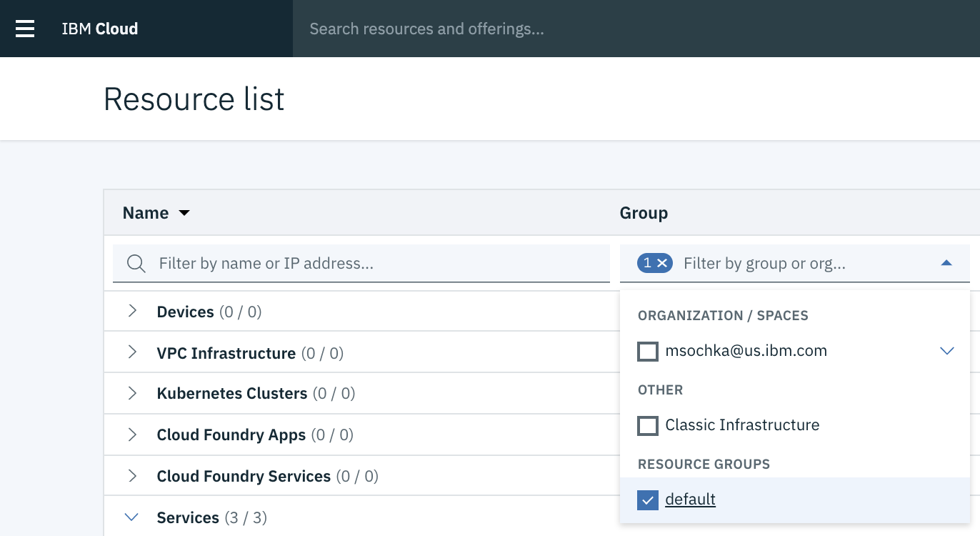Click the Cloud Foundry Apps label text
The image size is (980, 536).
tap(231, 435)
